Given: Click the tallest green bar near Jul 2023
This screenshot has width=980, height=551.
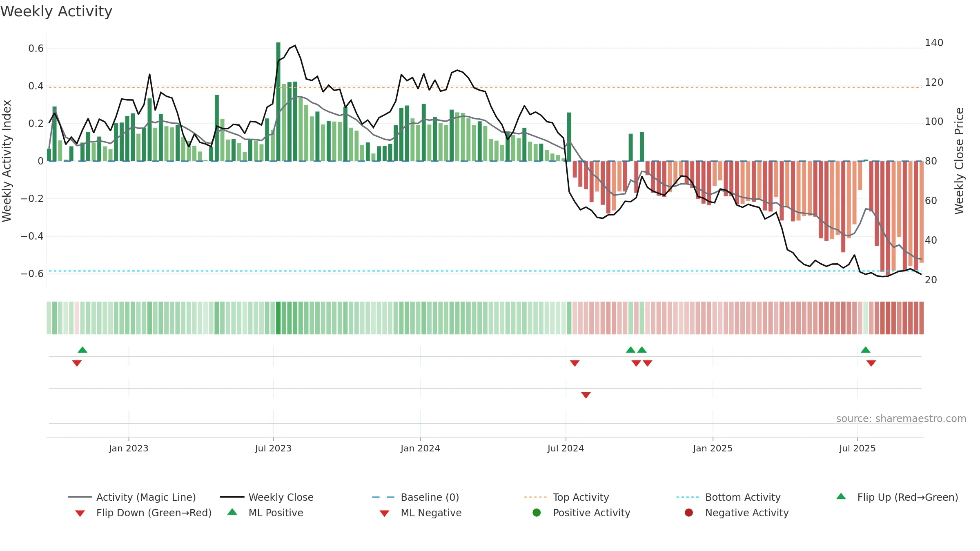Looking at the screenshot, I should coord(278,102).
